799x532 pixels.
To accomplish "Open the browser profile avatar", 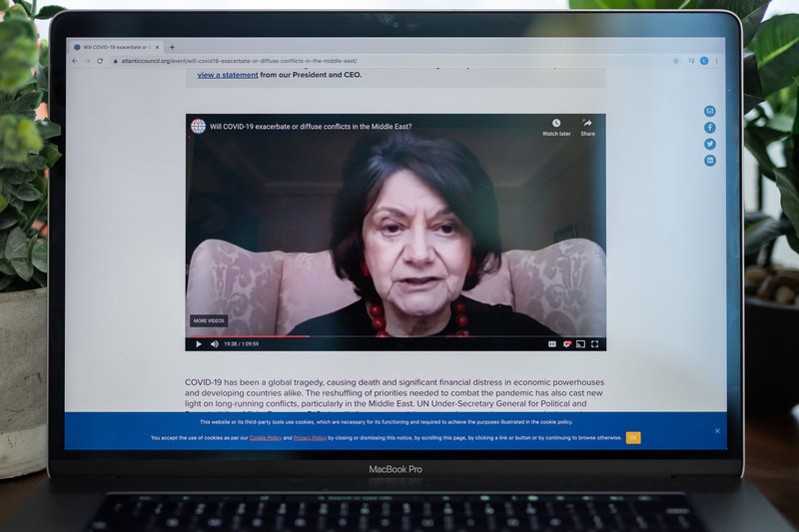I will click(704, 61).
